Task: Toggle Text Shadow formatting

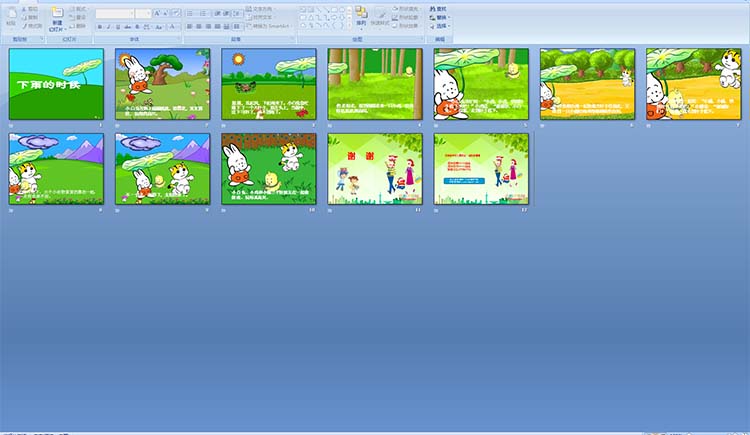Action: click(137, 27)
